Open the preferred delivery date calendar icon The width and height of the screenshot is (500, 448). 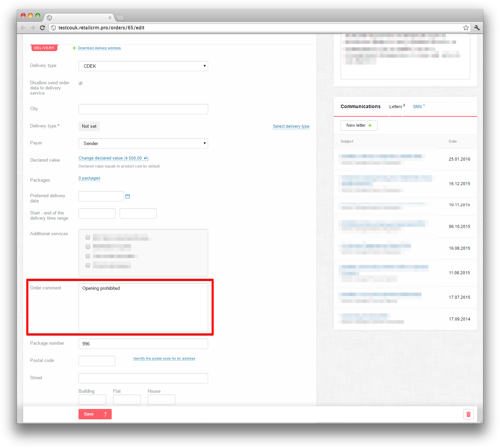click(128, 196)
